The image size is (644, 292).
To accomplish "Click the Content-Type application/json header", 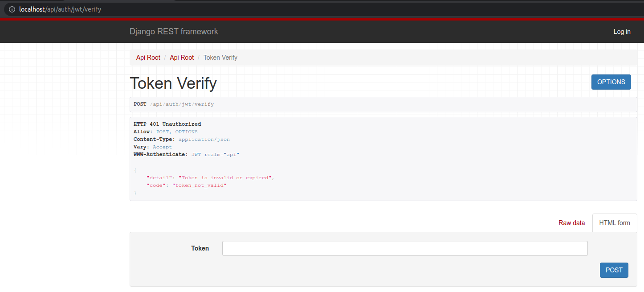I will click(181, 140).
